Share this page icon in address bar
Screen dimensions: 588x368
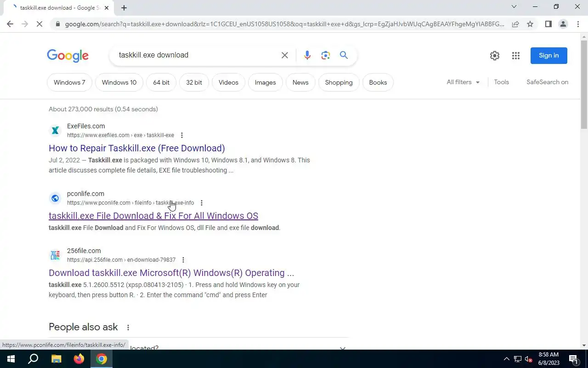pyautogui.click(x=515, y=24)
